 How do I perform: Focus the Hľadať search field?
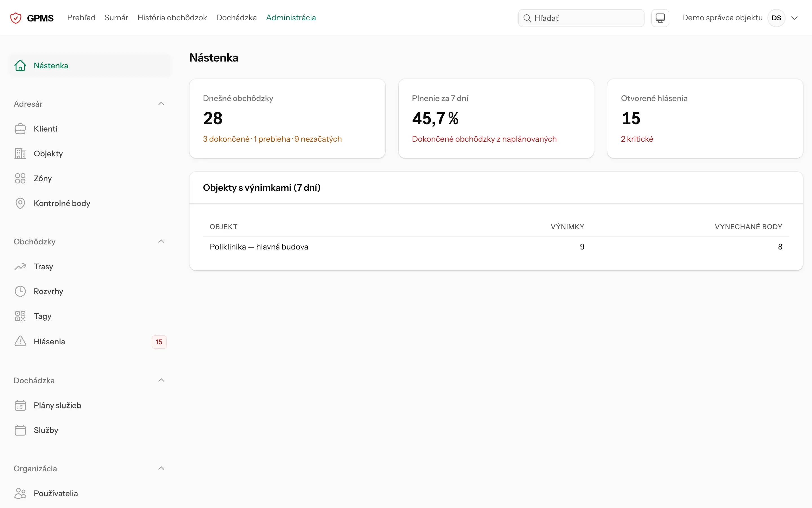tap(581, 18)
